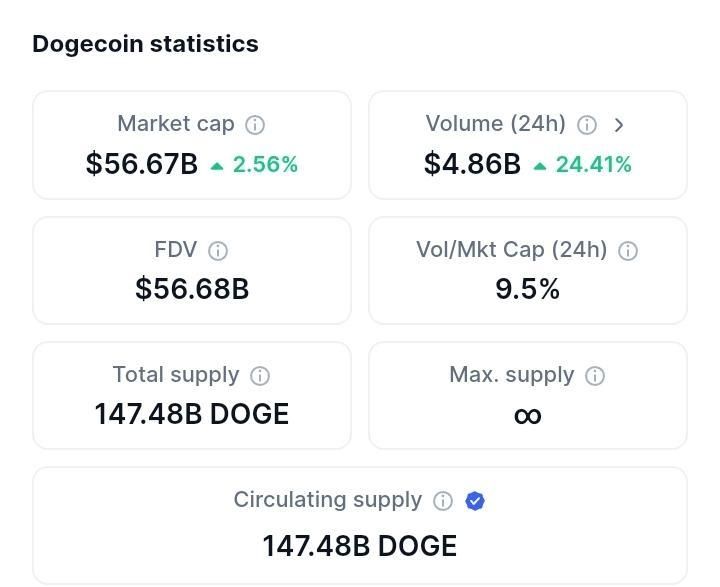
Task: Click the Volume (24h) label text
Action: [x=495, y=124]
